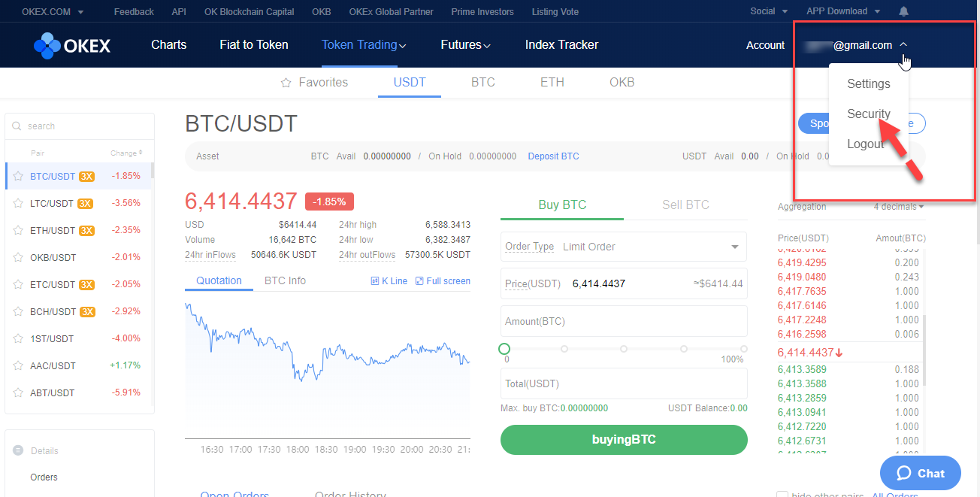The height and width of the screenshot is (497, 980).
Task: Open the Token Trading dropdown menu
Action: point(364,45)
